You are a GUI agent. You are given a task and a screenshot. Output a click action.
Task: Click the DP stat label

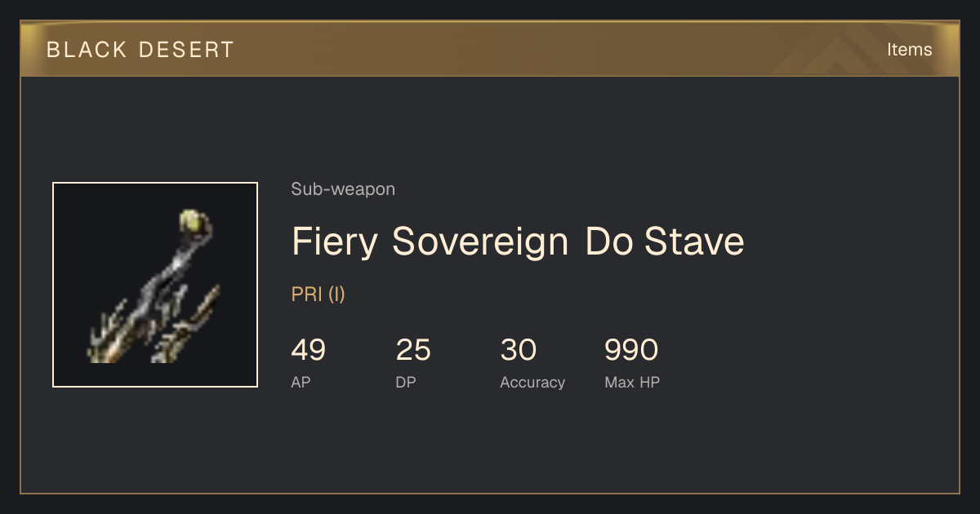click(x=406, y=382)
